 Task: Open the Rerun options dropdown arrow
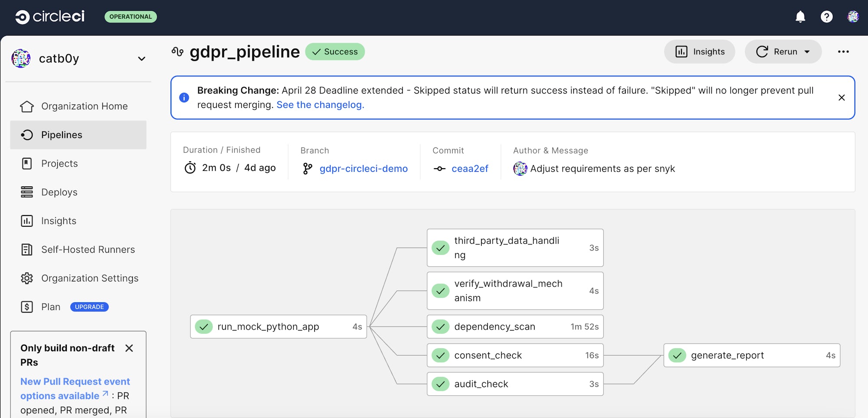point(808,52)
